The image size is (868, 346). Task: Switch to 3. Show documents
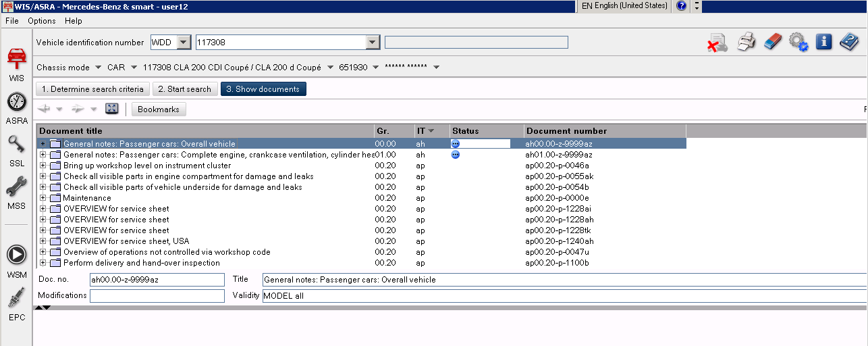click(x=263, y=89)
